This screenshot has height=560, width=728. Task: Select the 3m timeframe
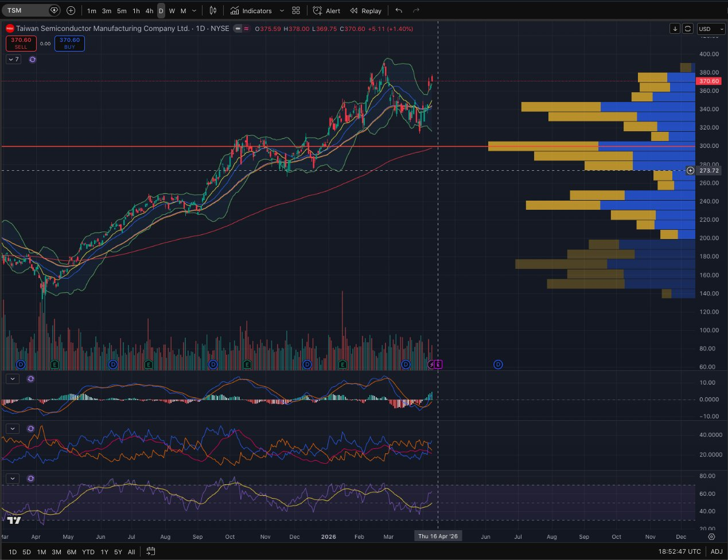point(107,11)
